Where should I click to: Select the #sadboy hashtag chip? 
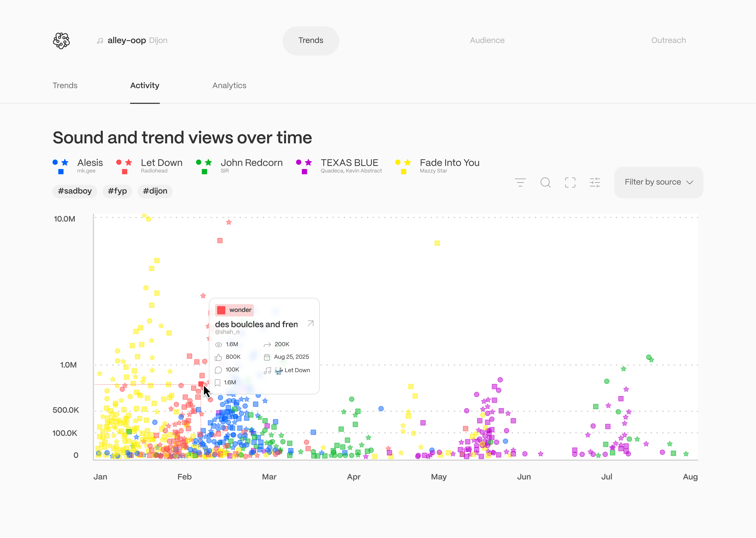coord(75,191)
